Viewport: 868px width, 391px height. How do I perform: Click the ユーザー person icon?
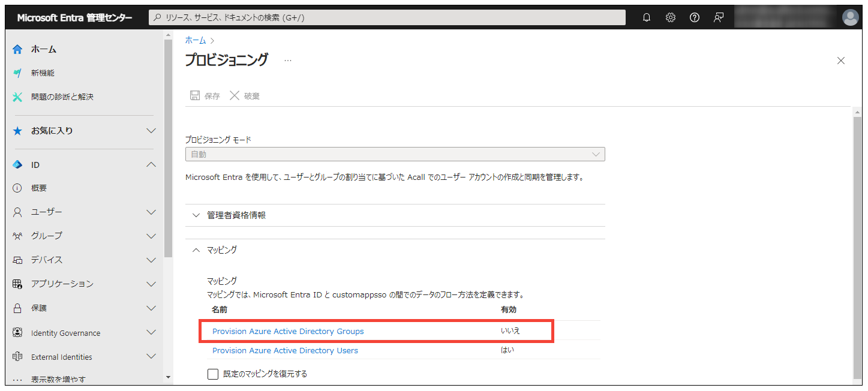pyautogui.click(x=17, y=212)
